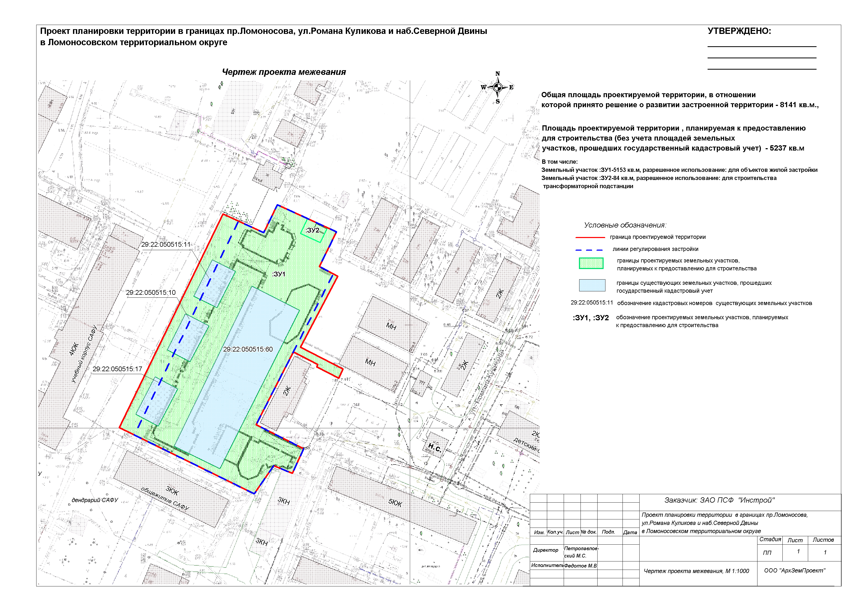Viewport: 868px width, 614px height.
Task: Click the :ЗУ2 parcel label on map
Action: pyautogui.click(x=313, y=230)
